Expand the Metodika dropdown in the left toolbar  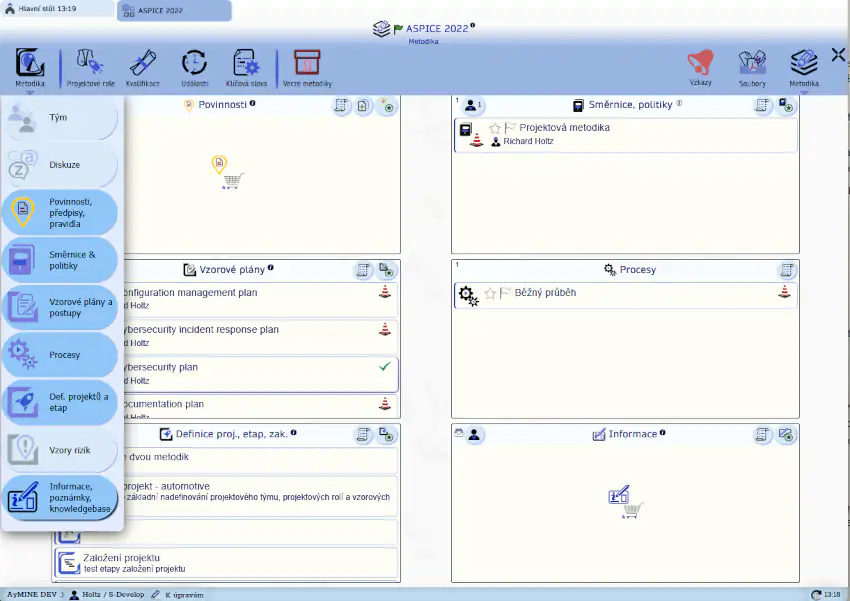tap(30, 65)
